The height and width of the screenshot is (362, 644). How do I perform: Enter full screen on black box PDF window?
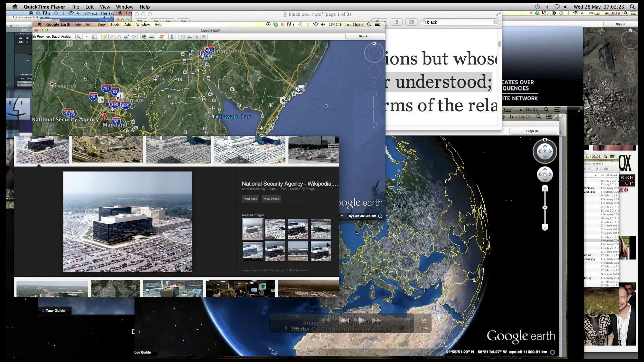(498, 14)
